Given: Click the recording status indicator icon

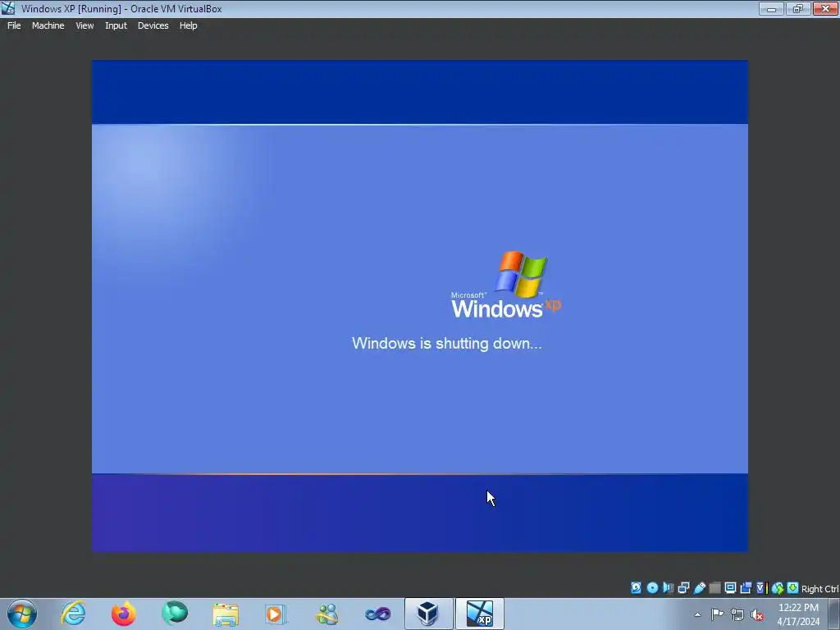Looking at the screenshot, I should 746,587.
